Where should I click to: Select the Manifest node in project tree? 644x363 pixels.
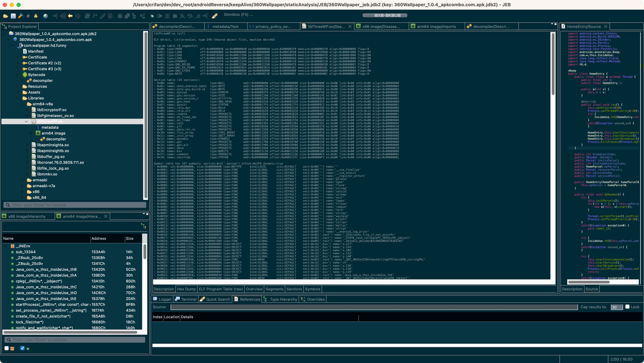point(36,51)
